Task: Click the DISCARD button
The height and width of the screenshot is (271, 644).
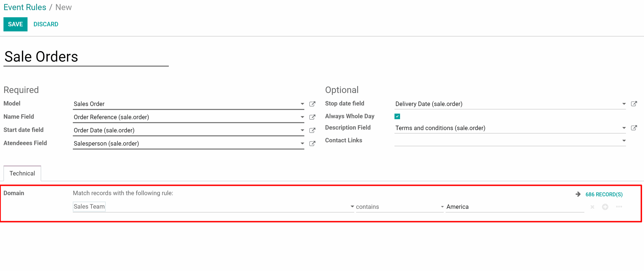Action: click(x=46, y=24)
